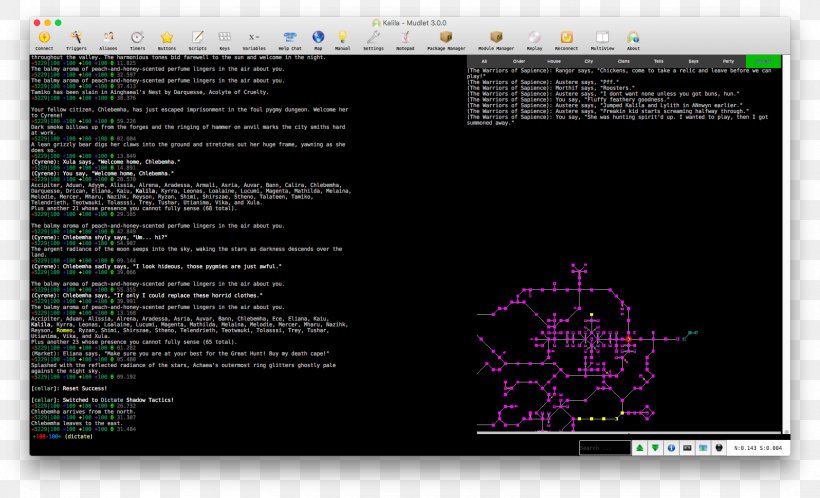The height and width of the screenshot is (498, 820).
Task: Click the red current-room marker on map
Action: [x=628, y=339]
